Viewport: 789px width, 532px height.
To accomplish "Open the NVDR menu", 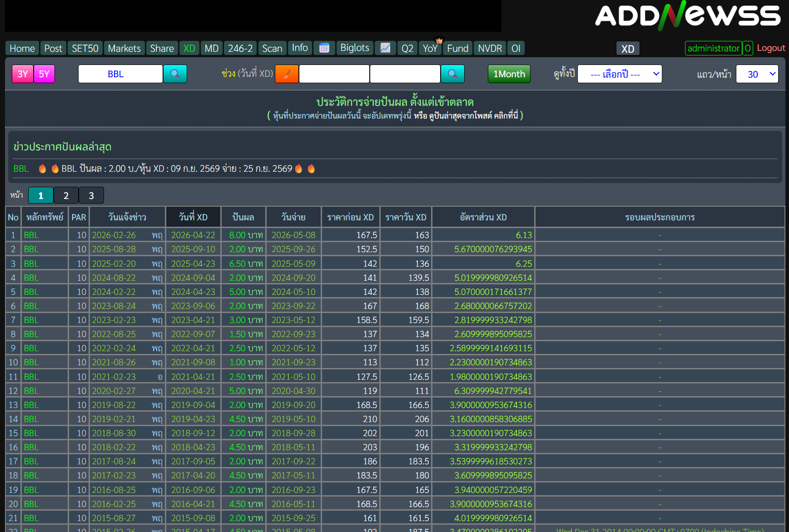I will click(490, 48).
